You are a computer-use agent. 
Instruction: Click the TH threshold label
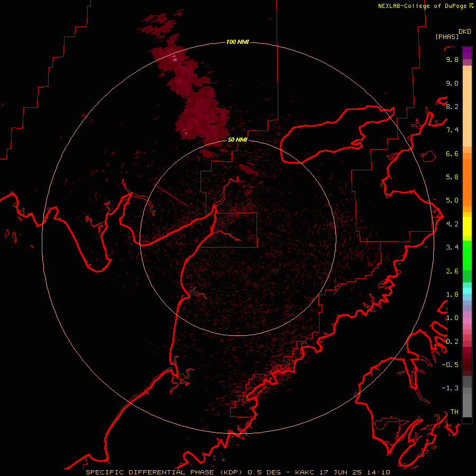(x=454, y=412)
